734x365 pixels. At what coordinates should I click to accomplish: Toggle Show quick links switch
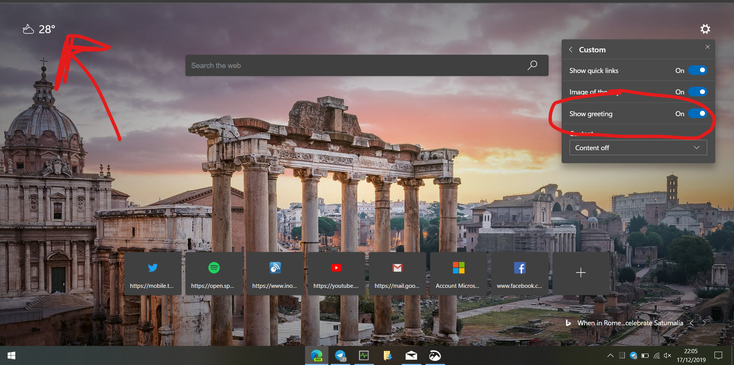pyautogui.click(x=697, y=71)
